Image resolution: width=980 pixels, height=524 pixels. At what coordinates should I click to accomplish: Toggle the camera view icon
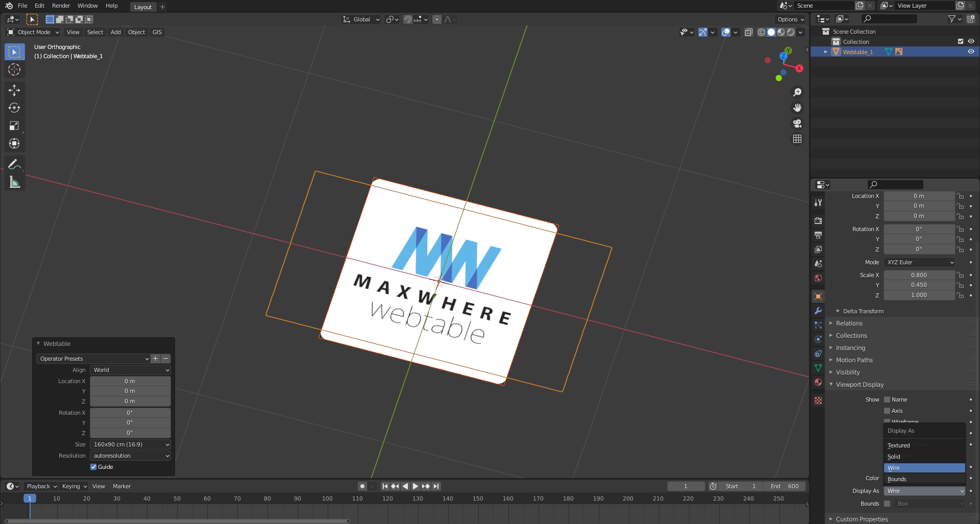[797, 123]
